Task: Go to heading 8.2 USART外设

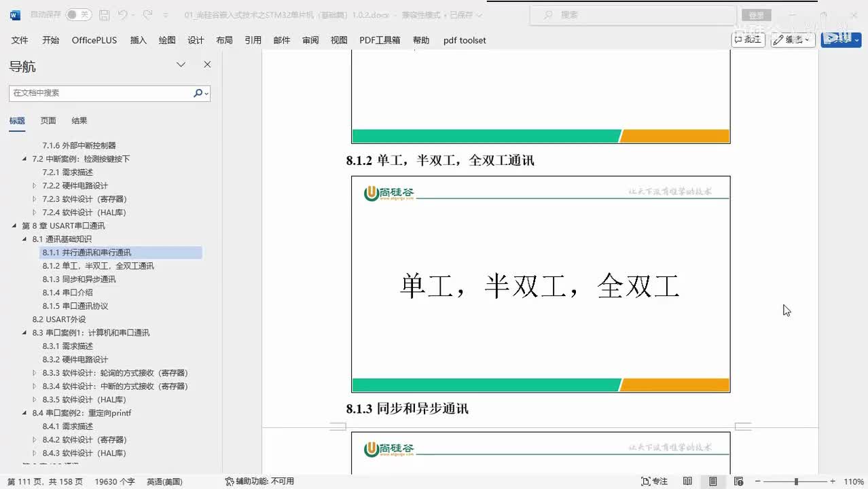Action: point(59,319)
